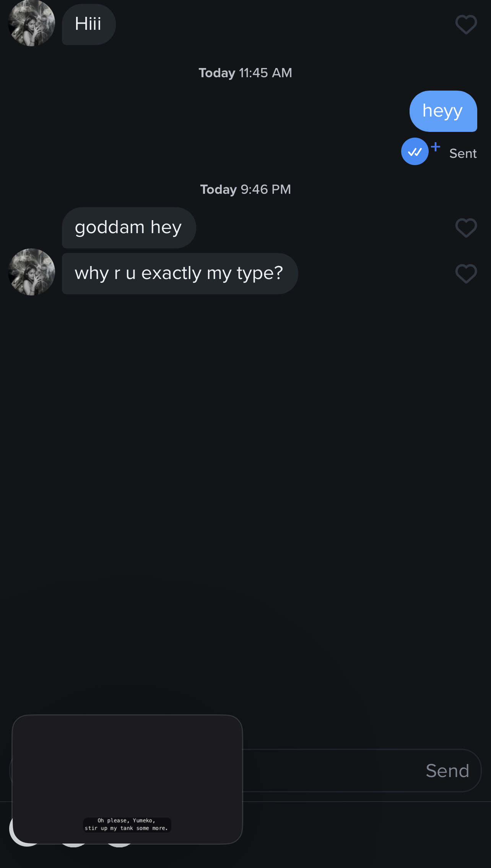This screenshot has width=491, height=868.
Task: Tap the "Sent" status label
Action: 463,154
